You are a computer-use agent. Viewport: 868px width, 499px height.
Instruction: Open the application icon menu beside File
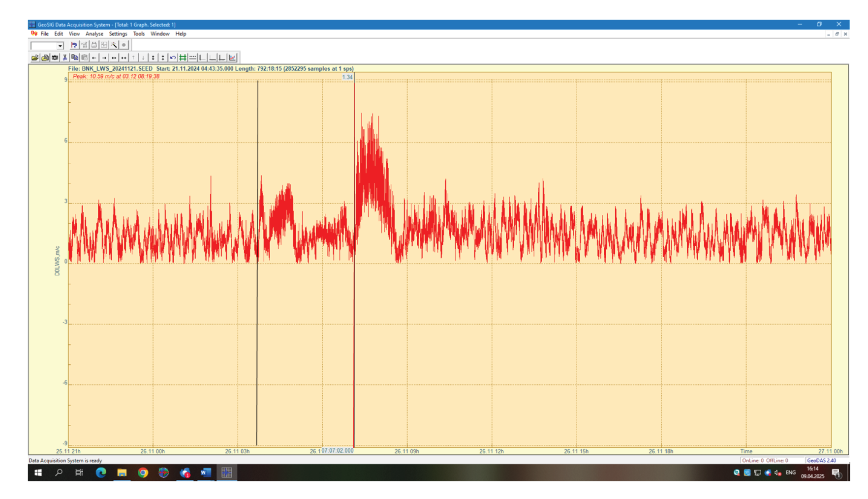tap(34, 34)
